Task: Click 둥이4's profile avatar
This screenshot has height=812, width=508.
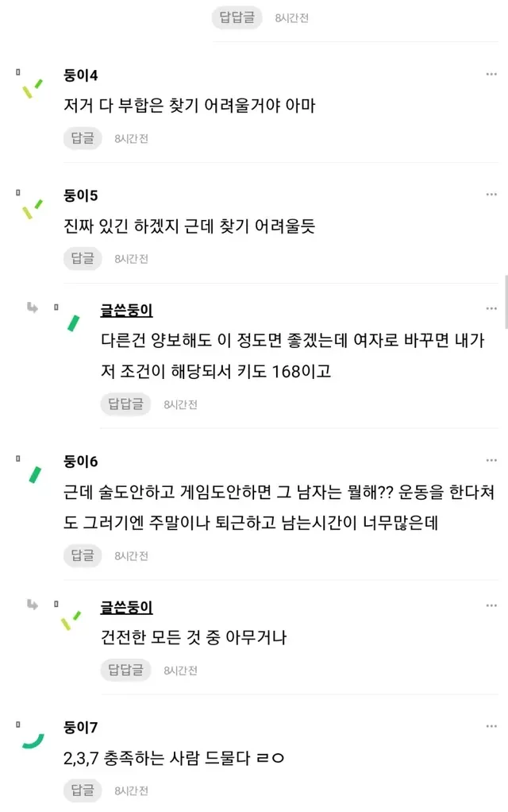Action: click(x=33, y=87)
